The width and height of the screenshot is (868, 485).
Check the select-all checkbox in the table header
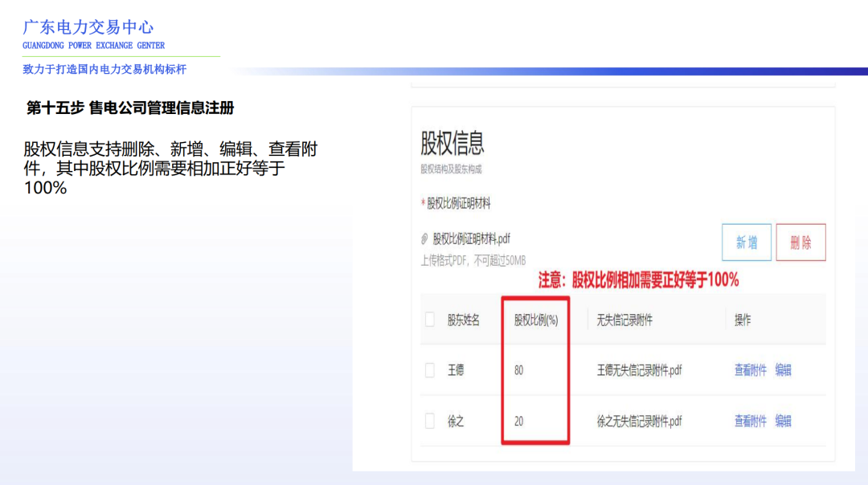[x=432, y=320]
